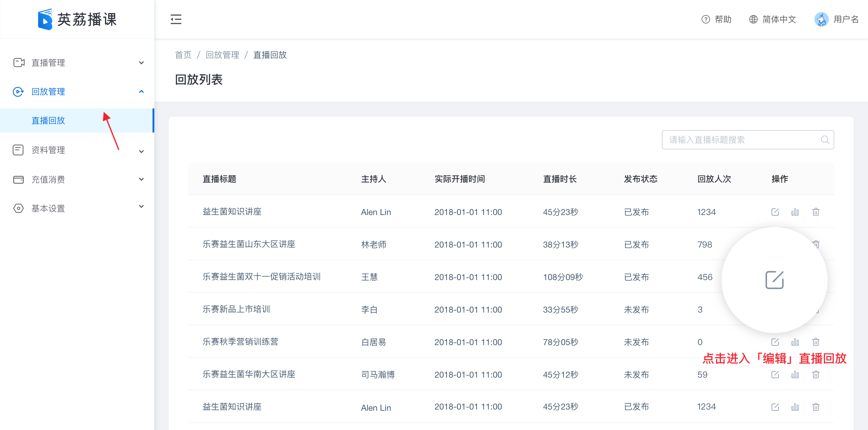Image resolution: width=868 pixels, height=430 pixels.
Task: Click the 英荔播课 logo icon
Action: point(45,19)
